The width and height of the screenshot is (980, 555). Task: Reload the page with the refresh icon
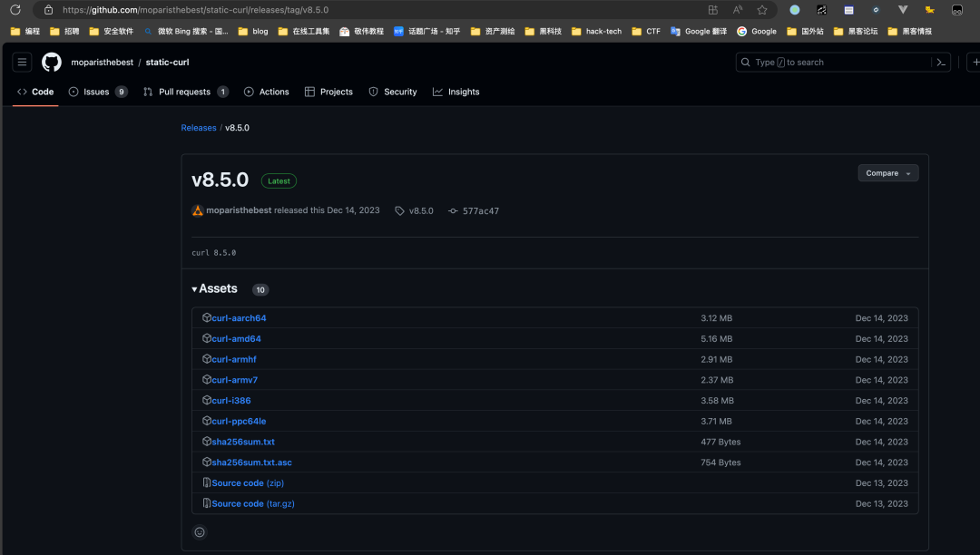tap(15, 10)
